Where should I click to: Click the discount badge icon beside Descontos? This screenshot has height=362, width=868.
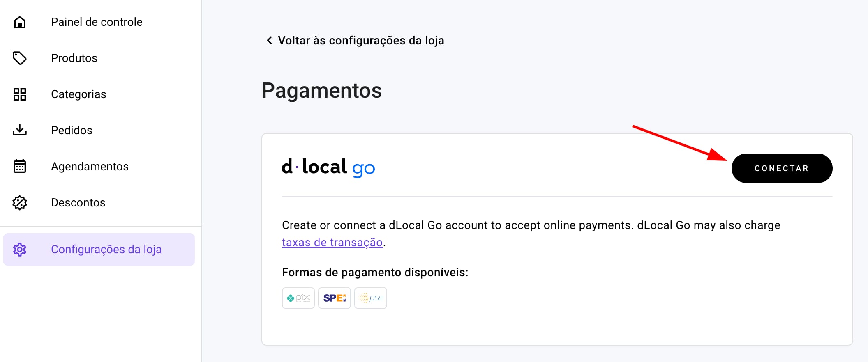[x=20, y=202]
